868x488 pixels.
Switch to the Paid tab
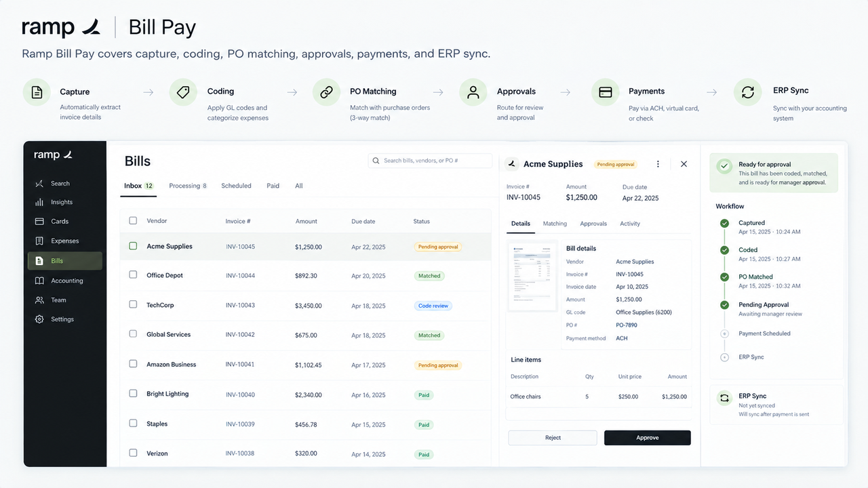pyautogui.click(x=273, y=186)
